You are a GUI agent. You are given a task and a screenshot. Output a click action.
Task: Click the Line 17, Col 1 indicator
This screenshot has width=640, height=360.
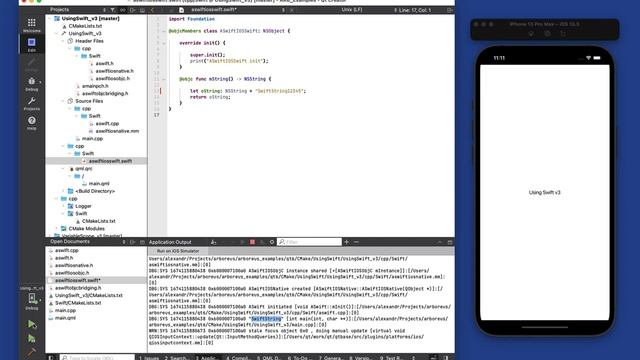pyautogui.click(x=415, y=10)
